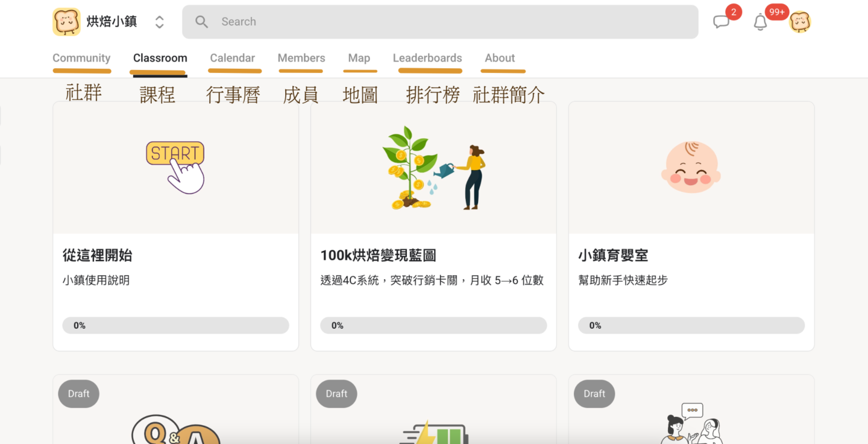Switch to the Community tab
Viewport: 868px width, 444px height.
(x=81, y=58)
